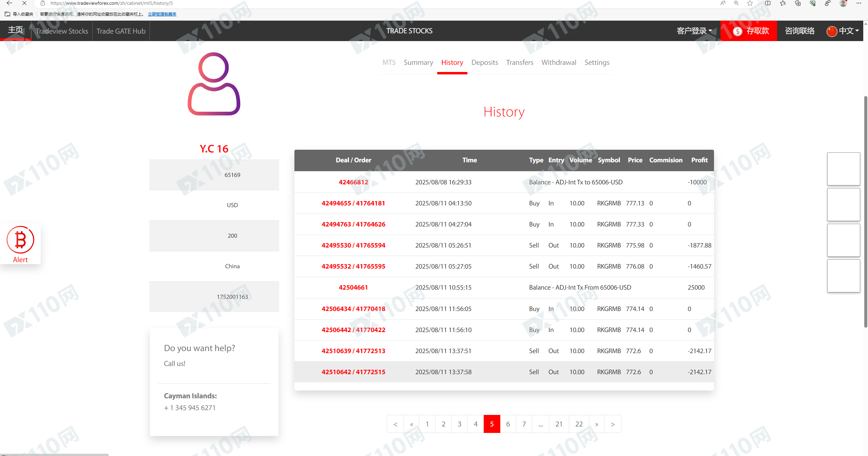Click the browser profile avatar icon
The image size is (868, 456).
click(843, 3)
